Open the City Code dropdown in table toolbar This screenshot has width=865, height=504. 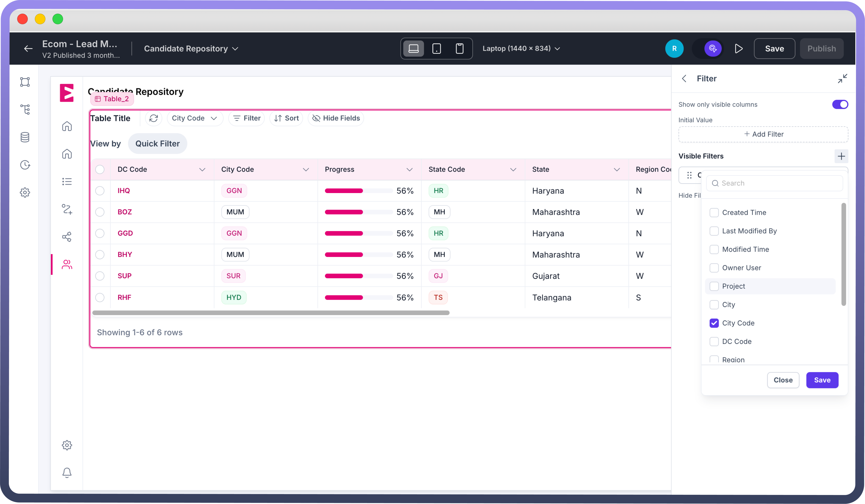tap(195, 118)
